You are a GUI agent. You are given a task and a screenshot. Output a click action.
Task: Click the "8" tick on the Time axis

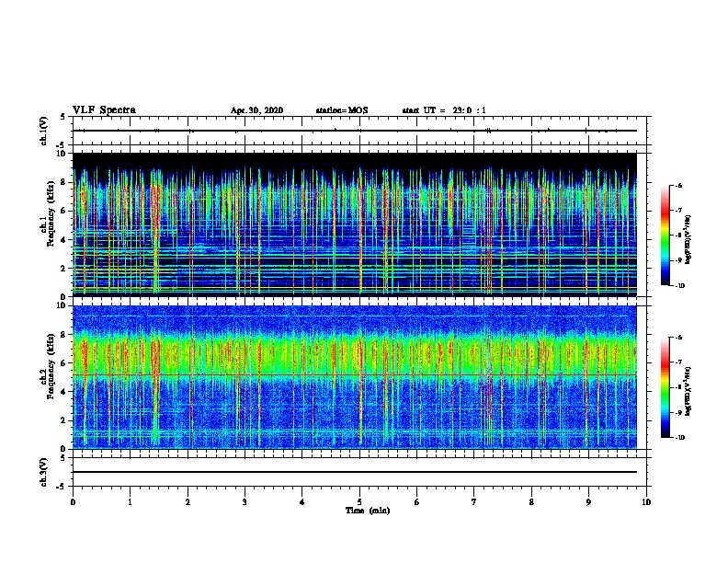[531, 502]
